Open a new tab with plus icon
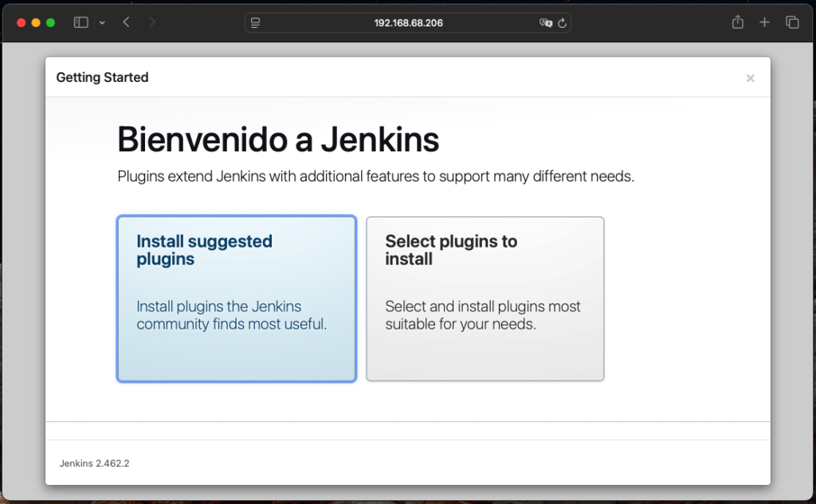This screenshot has width=816, height=504. point(764,22)
